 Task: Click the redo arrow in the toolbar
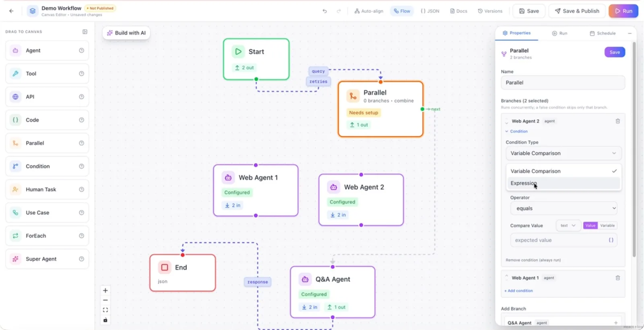pos(339,11)
